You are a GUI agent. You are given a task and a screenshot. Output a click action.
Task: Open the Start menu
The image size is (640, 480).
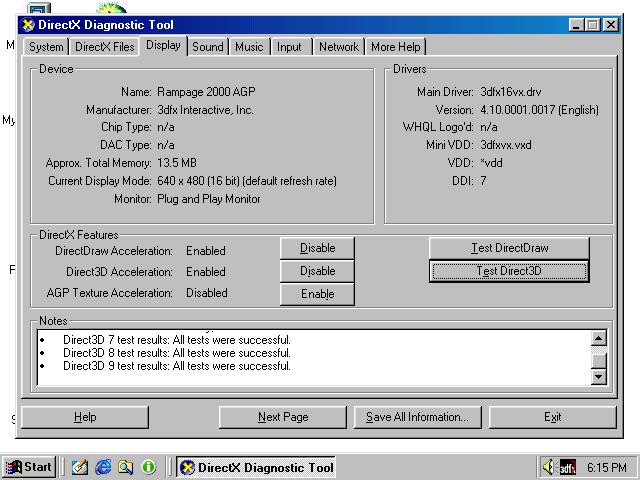point(29,467)
